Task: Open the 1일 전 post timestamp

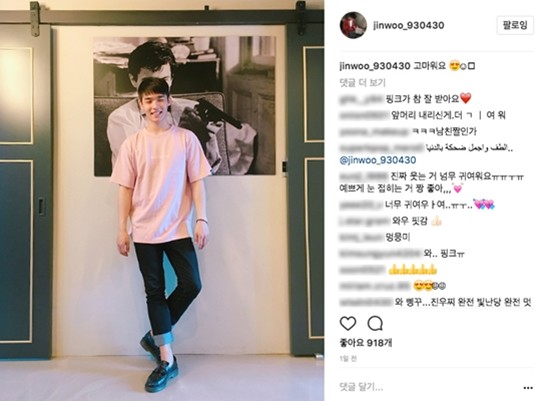Action: (x=348, y=359)
